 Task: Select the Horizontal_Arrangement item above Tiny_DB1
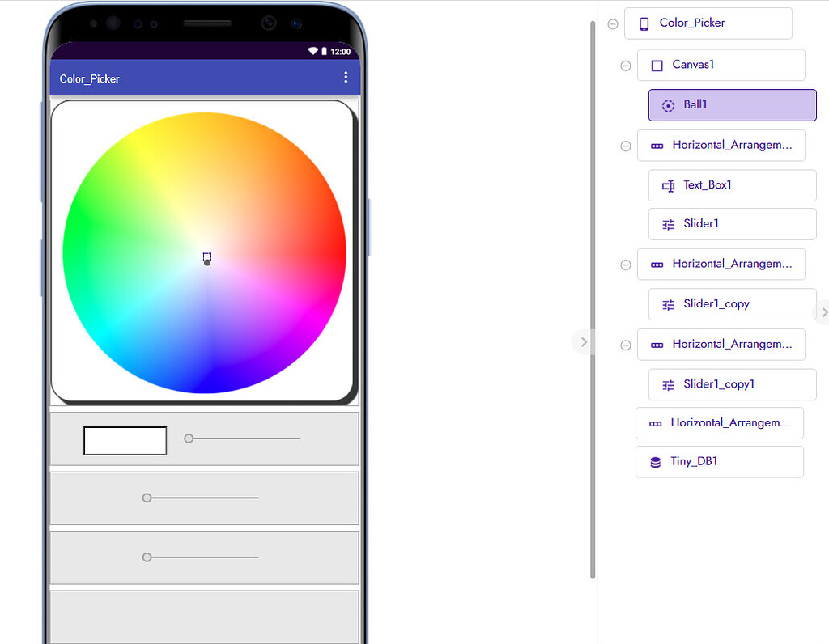click(x=719, y=423)
